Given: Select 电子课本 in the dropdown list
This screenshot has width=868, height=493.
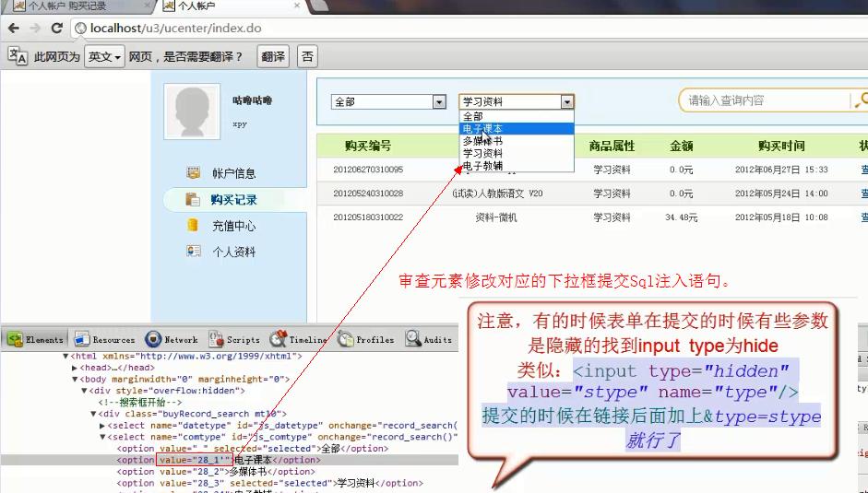Looking at the screenshot, I should pos(516,128).
